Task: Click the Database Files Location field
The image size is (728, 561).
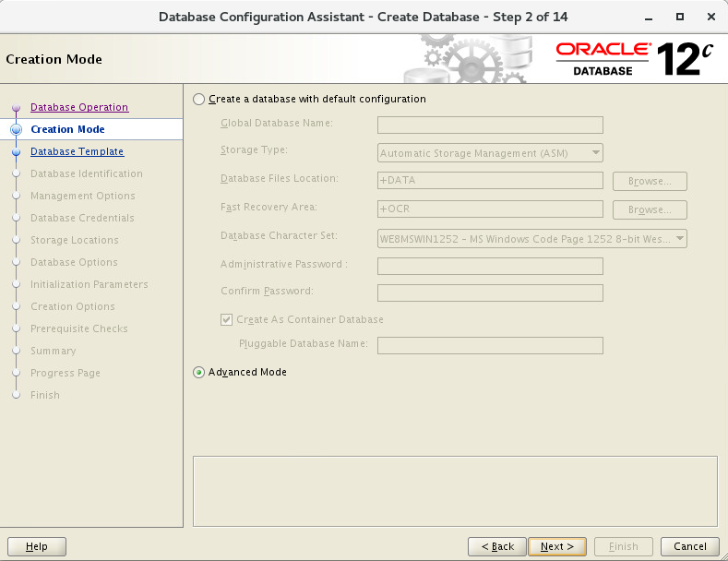Action: 490,180
